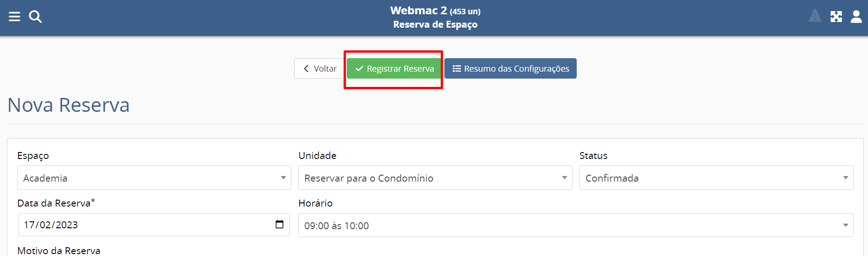Click the search magnifier icon
Image resolution: width=868 pixels, height=256 pixels.
click(x=35, y=17)
